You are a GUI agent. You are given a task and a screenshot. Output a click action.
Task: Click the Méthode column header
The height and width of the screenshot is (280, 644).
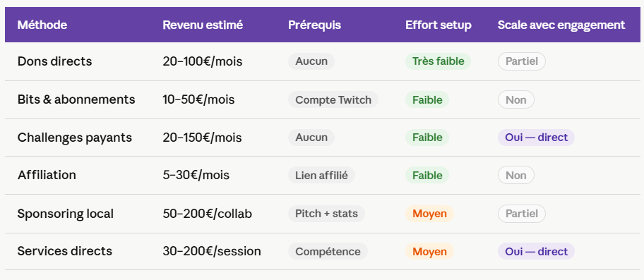pos(42,25)
